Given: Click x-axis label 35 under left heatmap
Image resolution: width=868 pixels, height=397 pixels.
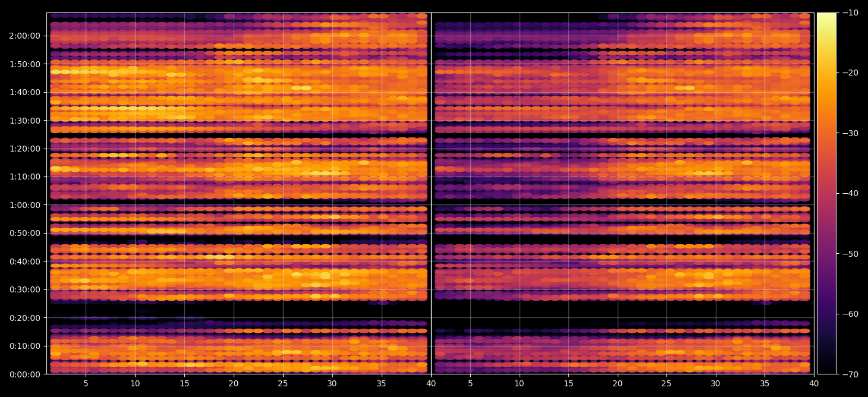Looking at the screenshot, I should 382,384.
